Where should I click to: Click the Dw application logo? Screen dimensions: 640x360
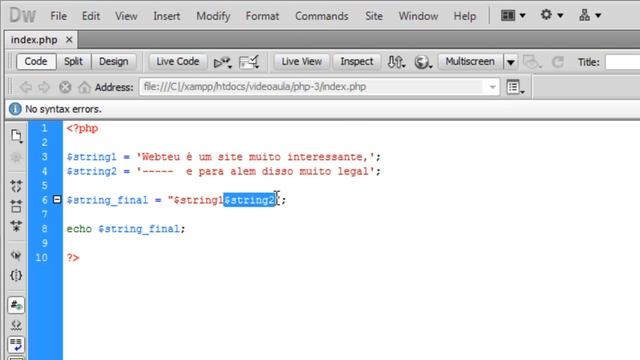pyautogui.click(x=22, y=16)
